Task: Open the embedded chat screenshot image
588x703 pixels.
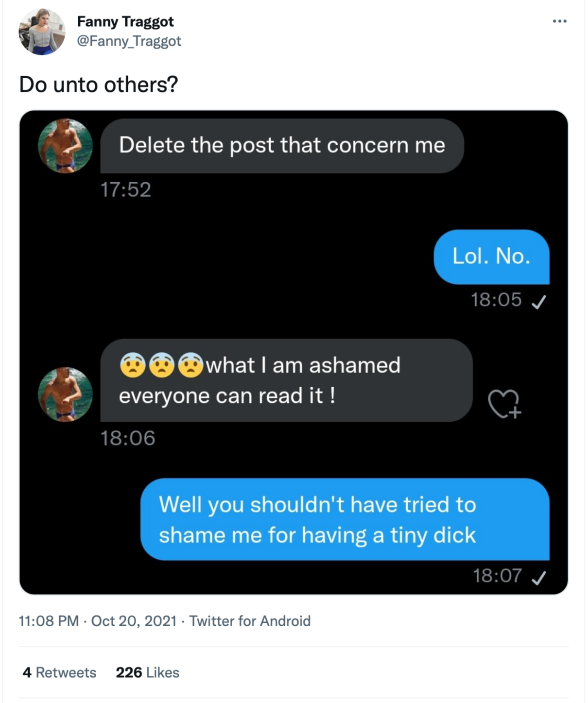Action: pos(294,352)
